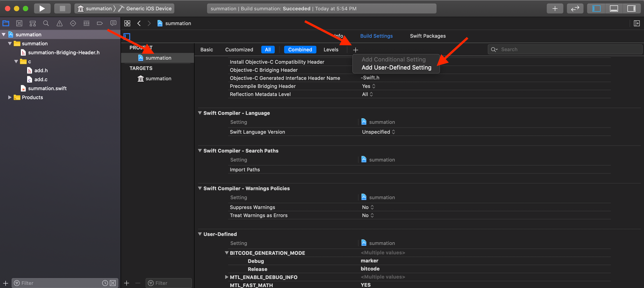
Task: Open Swift Language Version dropdown
Action: [378, 132]
